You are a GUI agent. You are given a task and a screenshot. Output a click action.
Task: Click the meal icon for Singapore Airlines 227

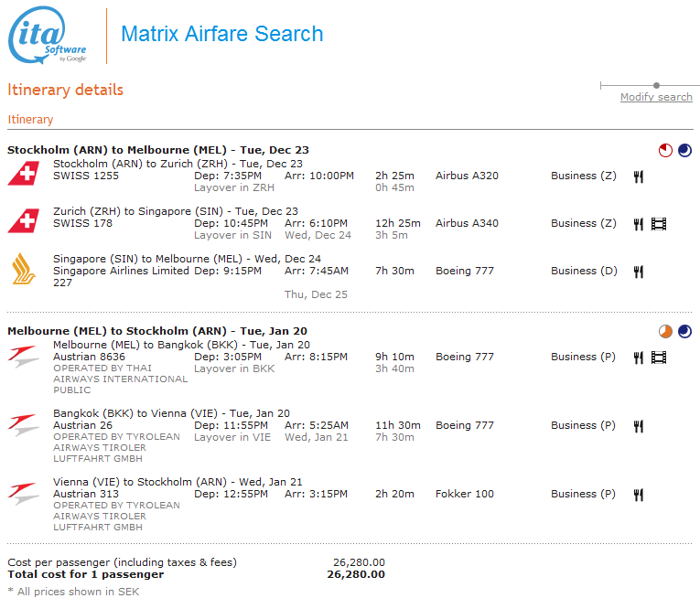[x=639, y=272]
